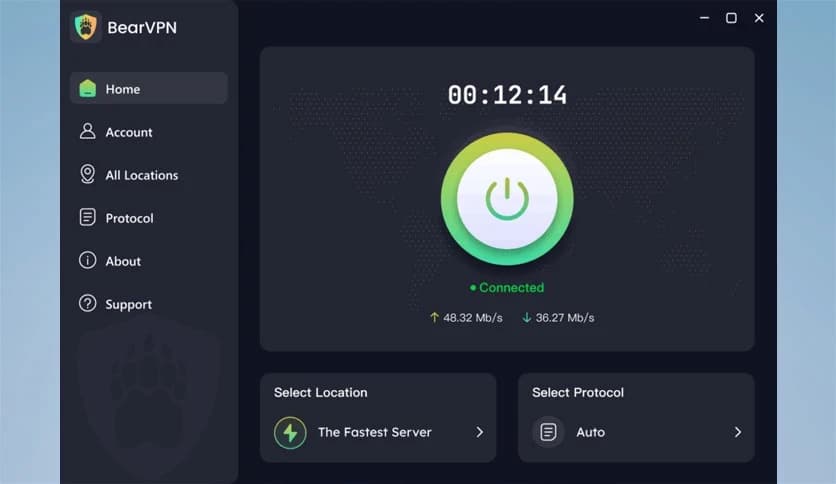Screen dimensions: 836x484
Task: Click the upload speed arrow icon
Action: tap(434, 318)
